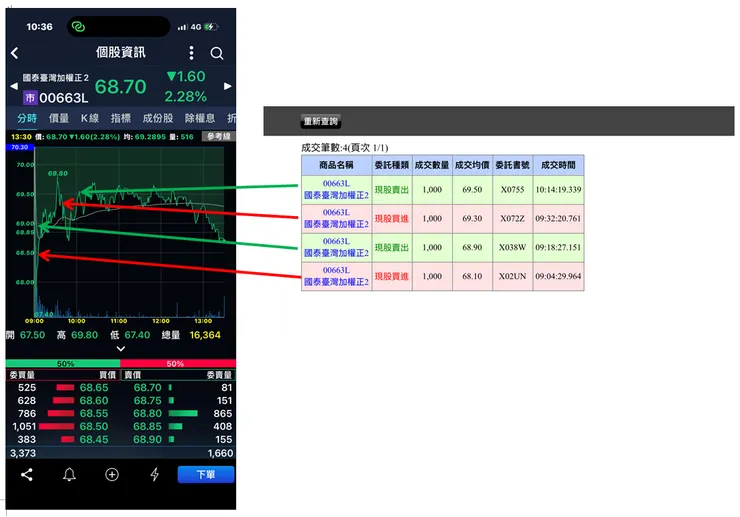
Task: Tap the red 50% sell ratio bar
Action: tap(178, 364)
